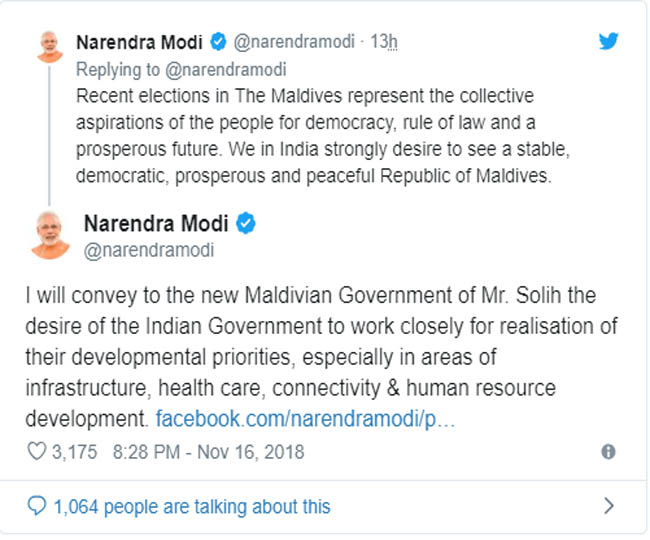Click the 3,175 likes count
Image resolution: width=650 pixels, height=540 pixels.
coord(75,452)
